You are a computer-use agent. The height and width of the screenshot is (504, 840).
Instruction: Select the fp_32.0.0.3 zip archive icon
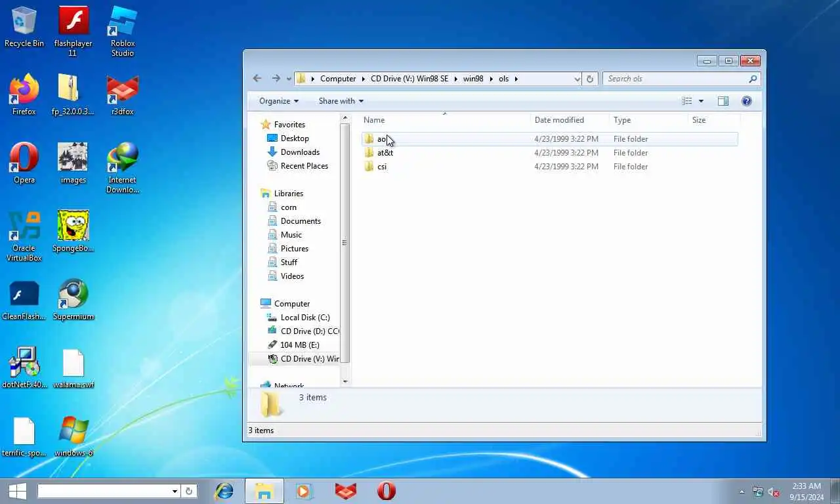pyautogui.click(x=73, y=95)
